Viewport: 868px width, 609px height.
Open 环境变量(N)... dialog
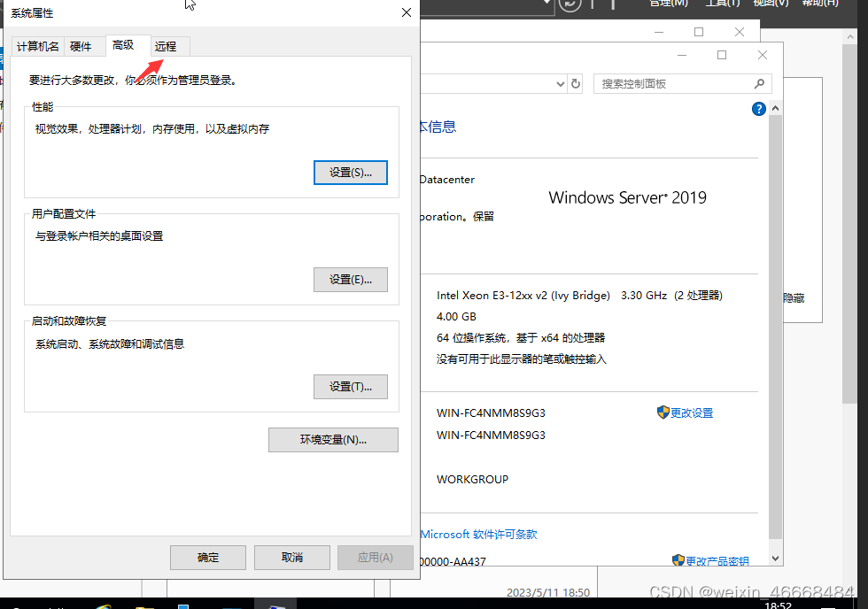pyautogui.click(x=333, y=440)
